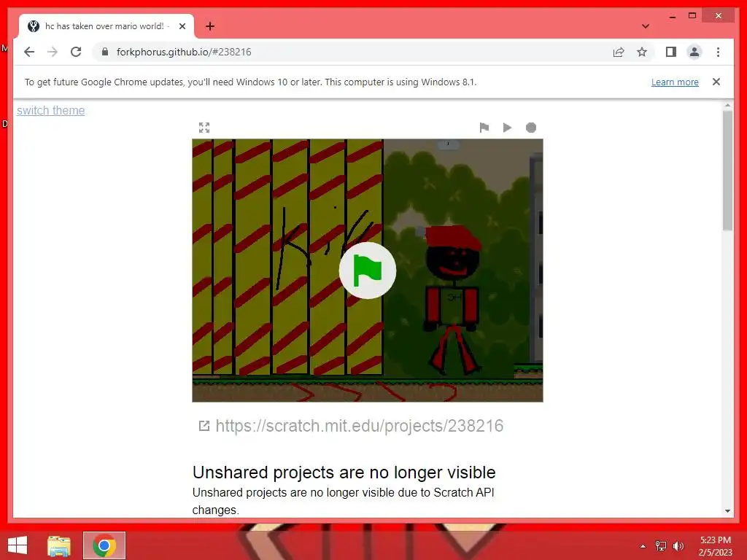Click the Chrome profile avatar icon
747x560 pixels.
(694, 52)
